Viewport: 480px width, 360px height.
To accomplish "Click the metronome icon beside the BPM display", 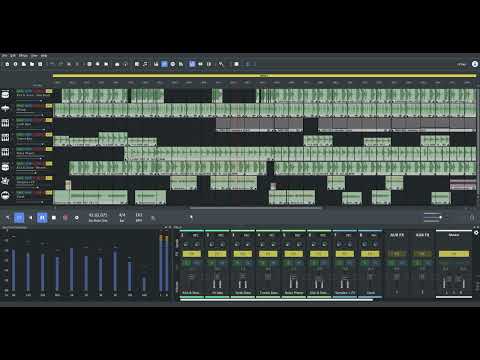I will (153, 218).
